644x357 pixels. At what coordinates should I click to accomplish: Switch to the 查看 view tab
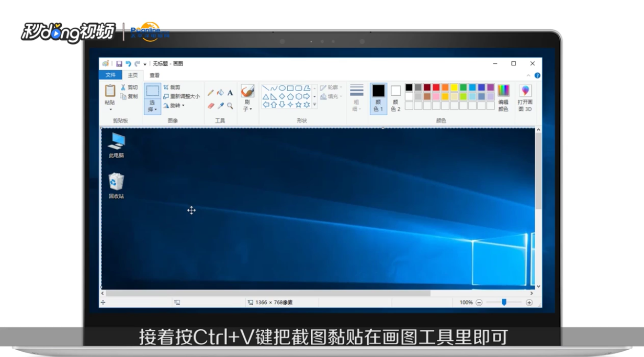pos(154,75)
